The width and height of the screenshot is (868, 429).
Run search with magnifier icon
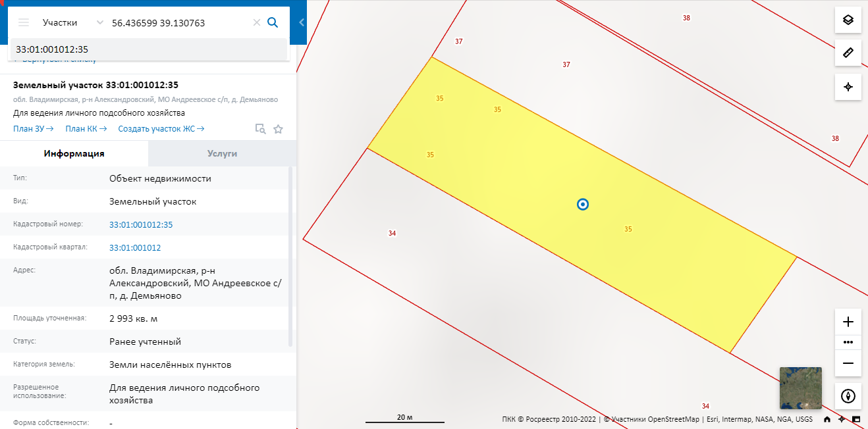coord(273,22)
